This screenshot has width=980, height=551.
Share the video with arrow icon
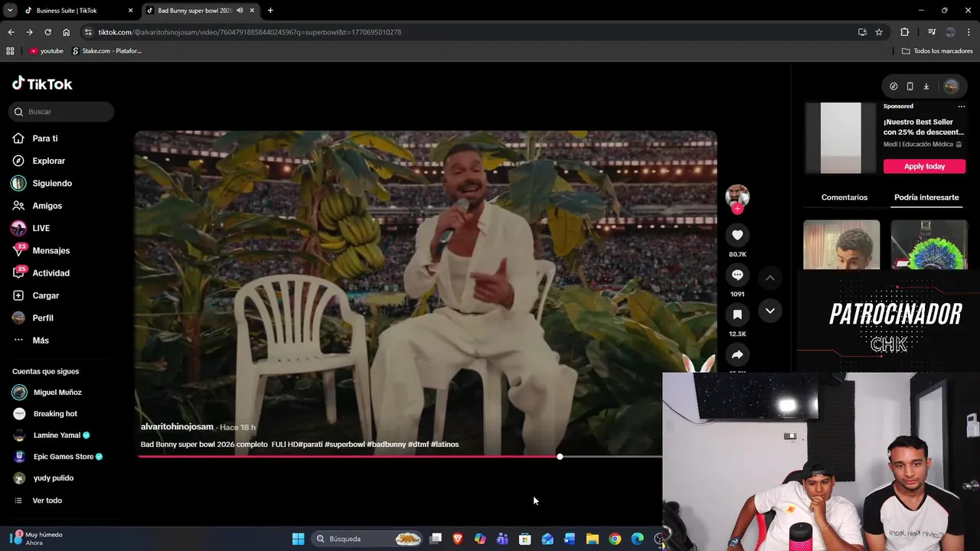pyautogui.click(x=737, y=354)
